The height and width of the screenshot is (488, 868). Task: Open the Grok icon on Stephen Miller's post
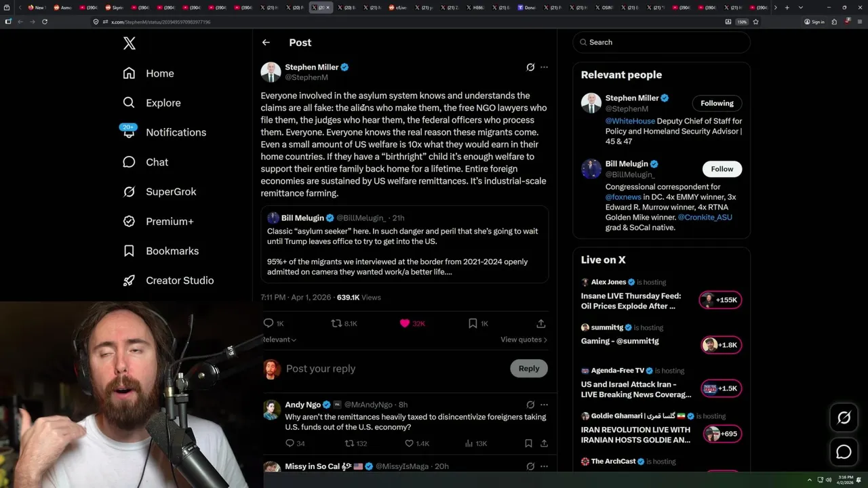[x=530, y=67]
